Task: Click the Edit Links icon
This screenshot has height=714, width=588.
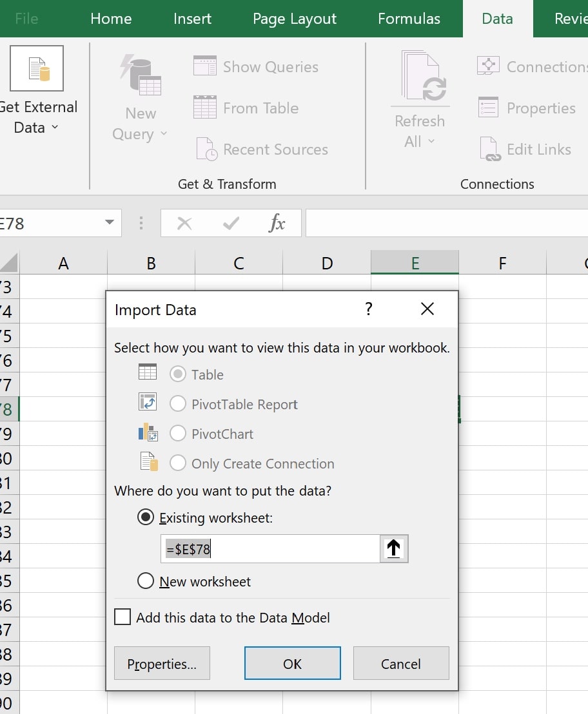Action: click(489, 149)
